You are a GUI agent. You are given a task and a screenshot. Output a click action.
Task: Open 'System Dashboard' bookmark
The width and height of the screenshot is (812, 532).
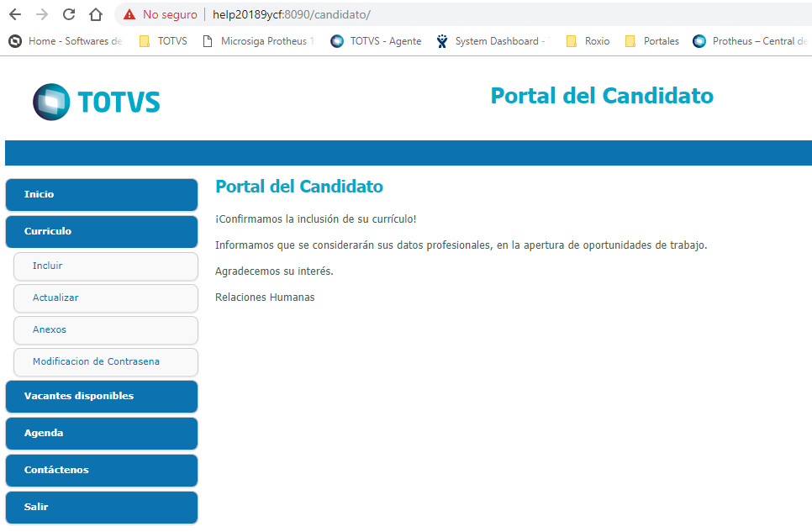click(493, 41)
